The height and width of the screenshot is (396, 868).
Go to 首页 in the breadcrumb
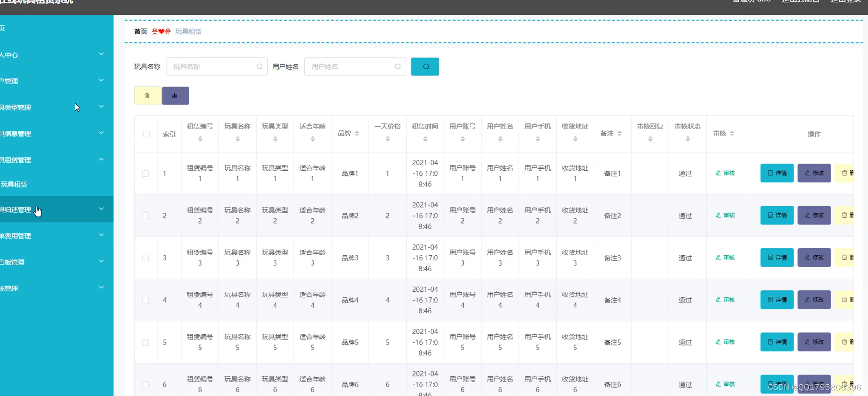[x=140, y=31]
